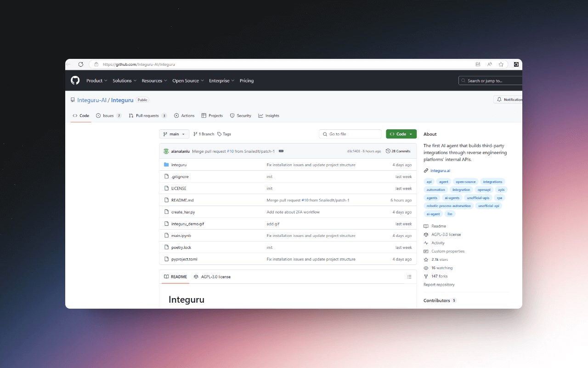
Task: Click the eye icon next to 16 watching
Action: pyautogui.click(x=426, y=268)
